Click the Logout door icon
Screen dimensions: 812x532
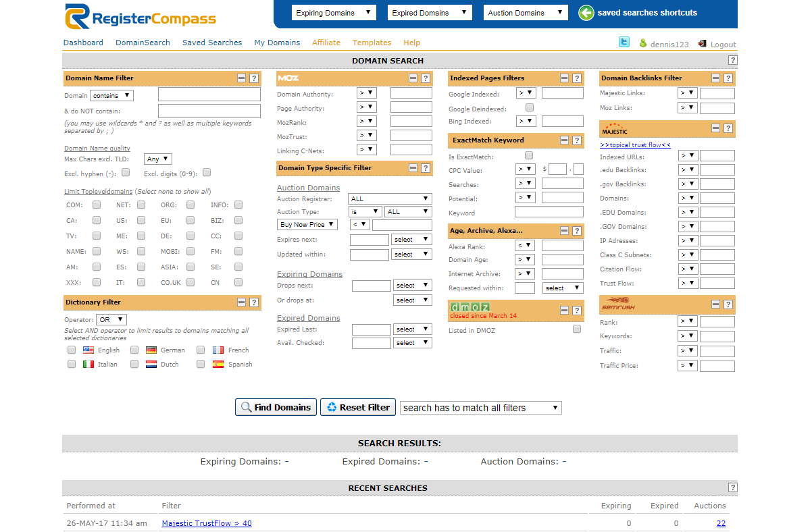click(702, 43)
